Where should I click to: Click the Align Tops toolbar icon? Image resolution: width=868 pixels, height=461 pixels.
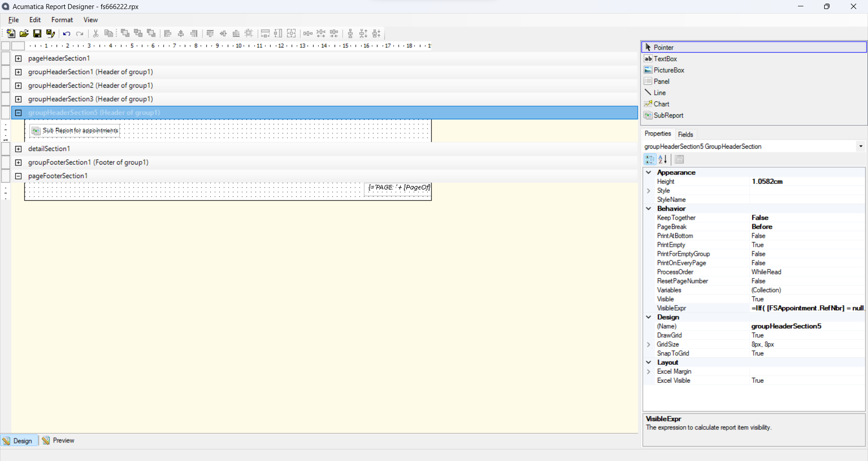point(210,33)
